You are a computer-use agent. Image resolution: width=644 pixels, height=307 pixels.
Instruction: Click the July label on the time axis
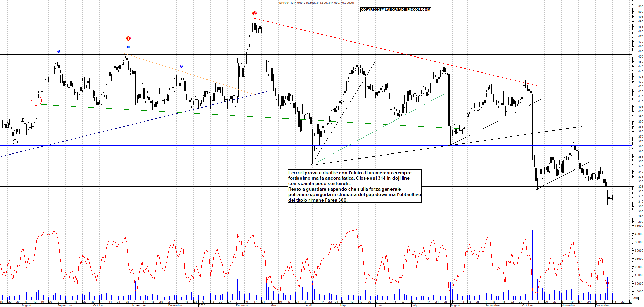click(x=414, y=305)
